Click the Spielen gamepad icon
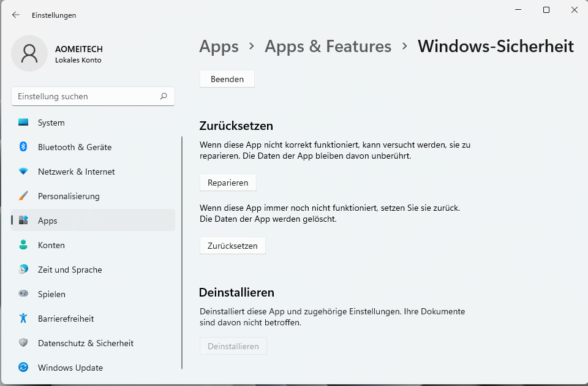 23,294
